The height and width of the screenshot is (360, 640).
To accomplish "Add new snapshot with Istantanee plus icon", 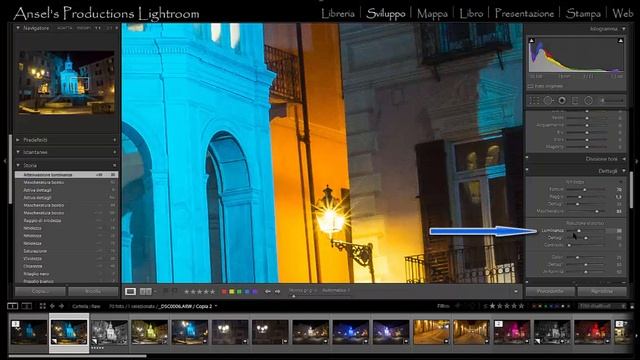I will (x=114, y=152).
